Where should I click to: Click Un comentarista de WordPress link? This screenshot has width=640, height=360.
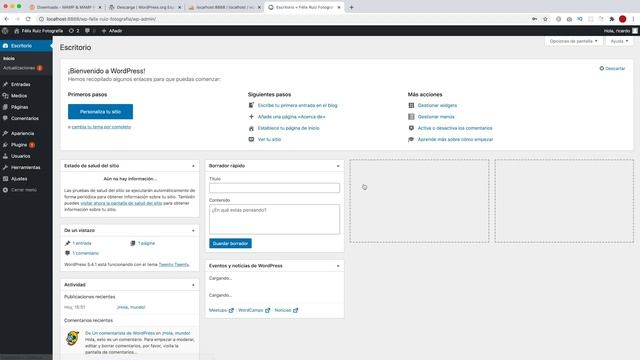pos(123,333)
